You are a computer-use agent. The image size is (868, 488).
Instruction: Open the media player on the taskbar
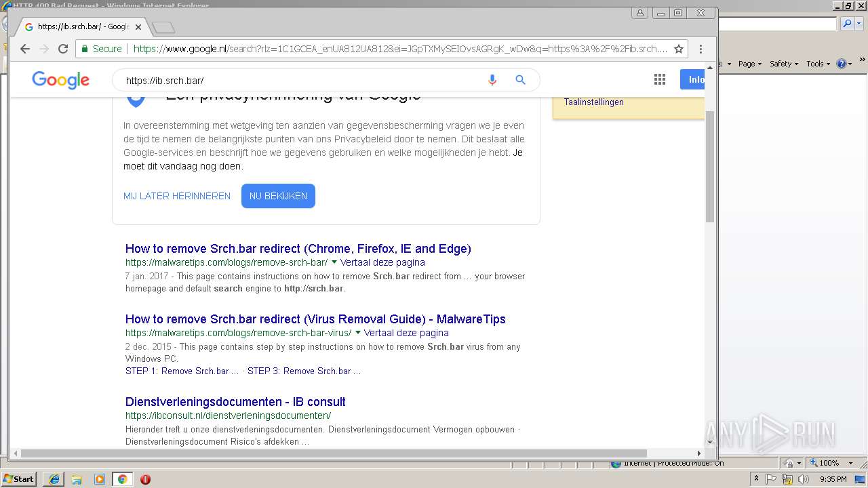point(100,479)
